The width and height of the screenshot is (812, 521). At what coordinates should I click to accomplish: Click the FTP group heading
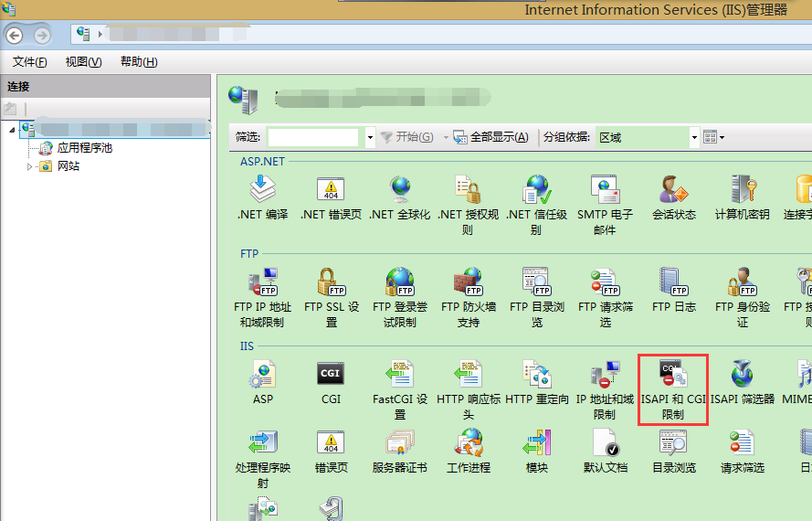pyautogui.click(x=249, y=253)
